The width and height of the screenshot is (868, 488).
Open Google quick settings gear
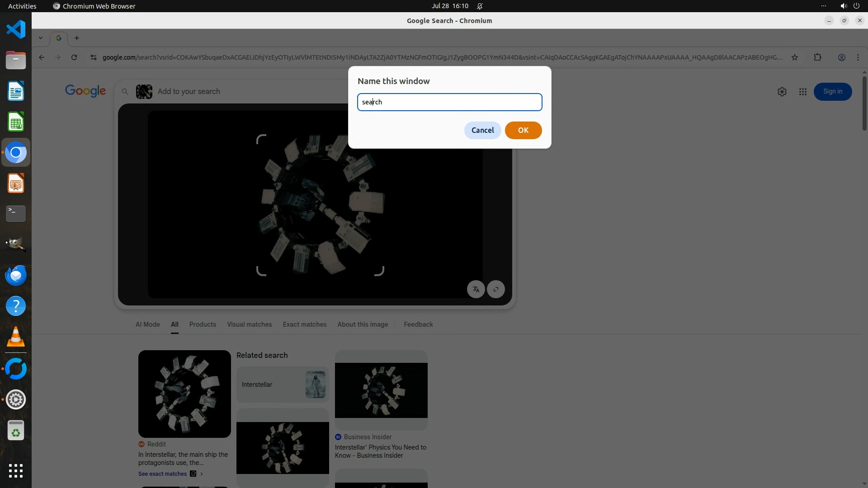[x=782, y=92]
